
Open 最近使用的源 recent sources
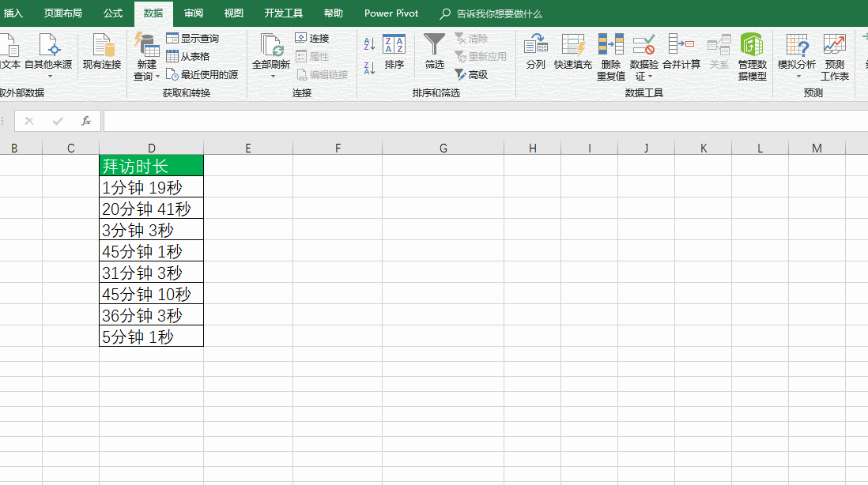tap(202, 75)
